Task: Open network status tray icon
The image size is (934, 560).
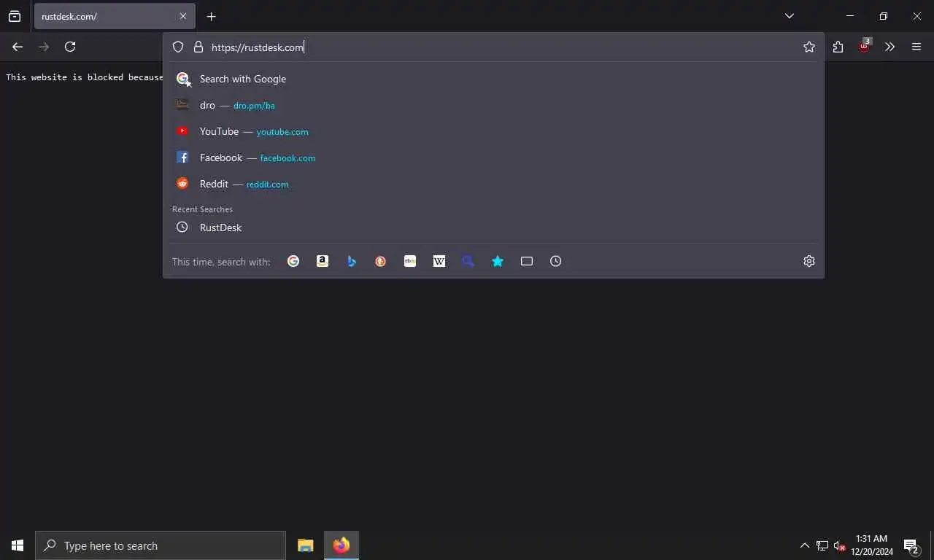Action: (822, 545)
